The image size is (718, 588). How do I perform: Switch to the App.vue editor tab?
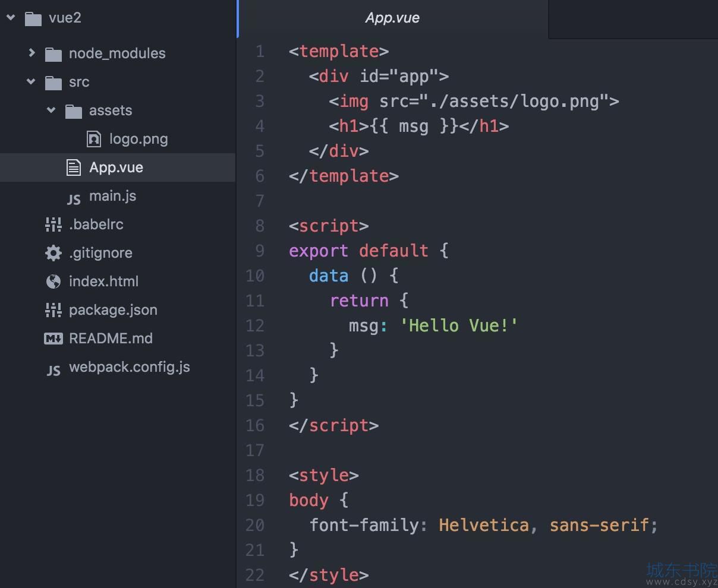pos(392,18)
